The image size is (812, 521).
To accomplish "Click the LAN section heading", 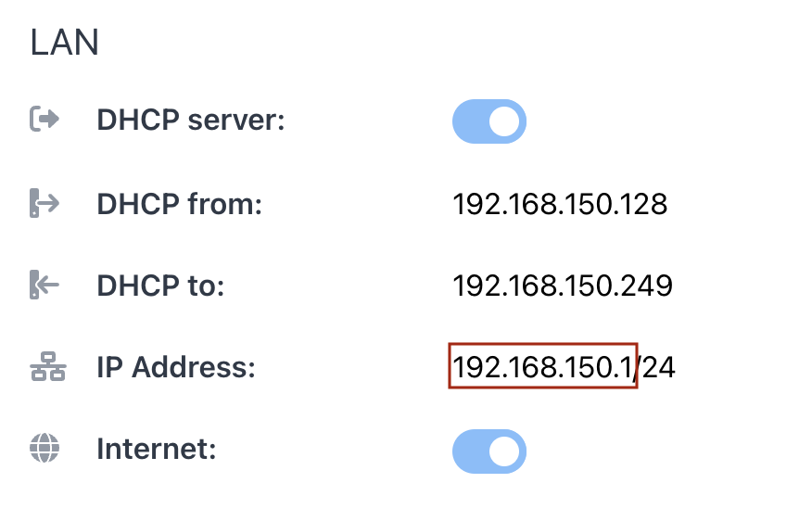I will point(64,43).
